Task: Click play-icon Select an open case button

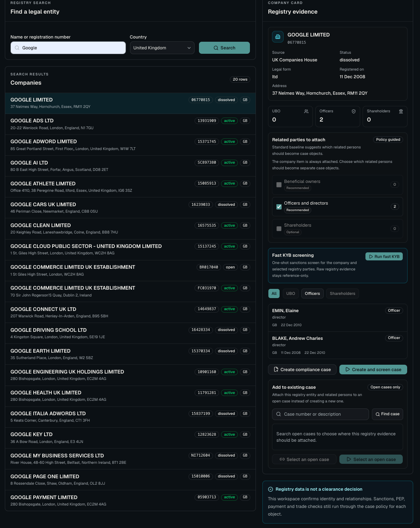Action: tap(371, 459)
